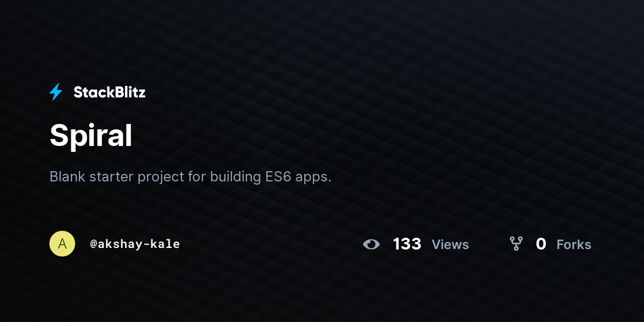
Task: Click the word building in the description
Action: [x=236, y=177]
